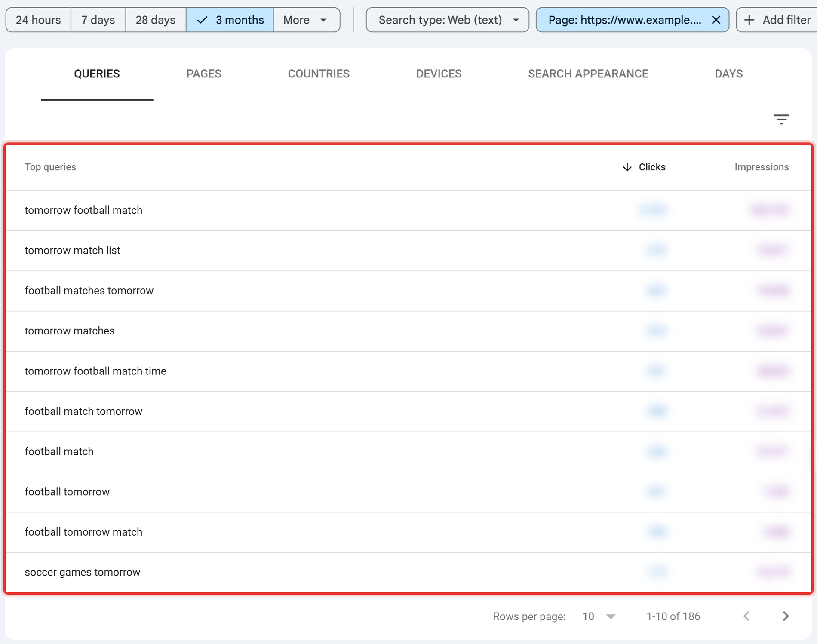817x644 pixels.
Task: Switch to the Search Appearance tab
Action: [588, 74]
